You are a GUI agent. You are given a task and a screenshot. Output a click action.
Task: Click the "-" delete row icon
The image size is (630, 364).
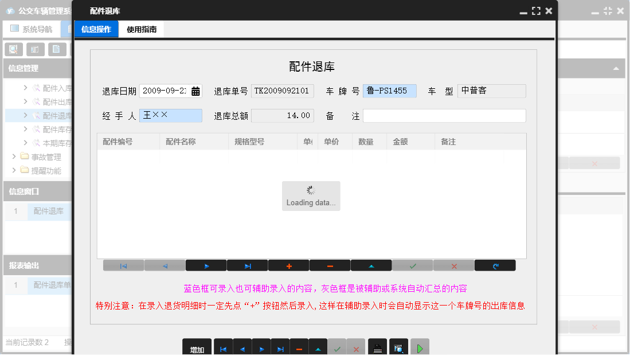pyautogui.click(x=330, y=265)
